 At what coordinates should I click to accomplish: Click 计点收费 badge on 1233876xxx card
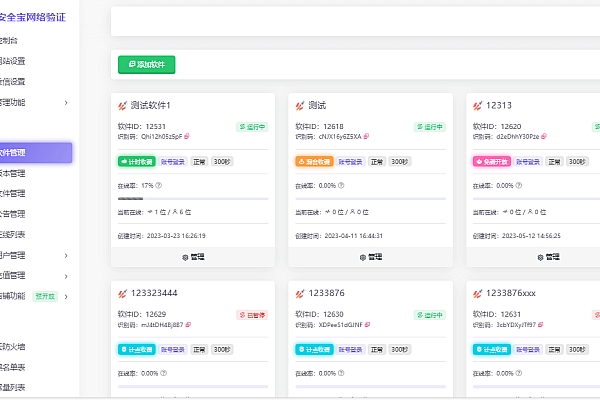tap(492, 349)
